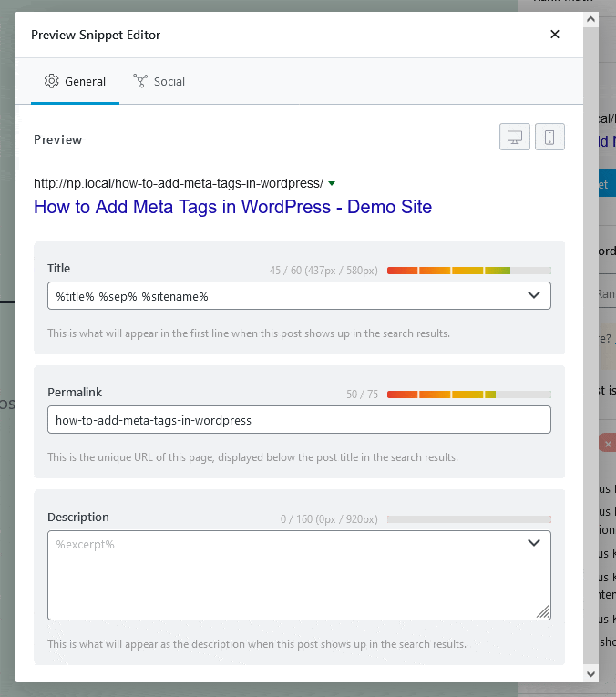This screenshot has width=616, height=697.
Task: Click the Title length progress bar
Action: pyautogui.click(x=469, y=271)
